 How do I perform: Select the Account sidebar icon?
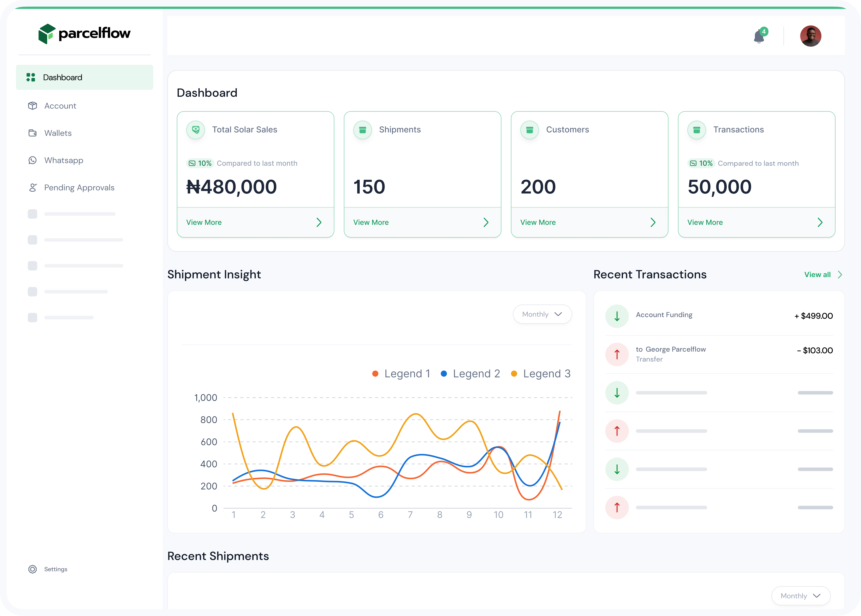click(33, 106)
